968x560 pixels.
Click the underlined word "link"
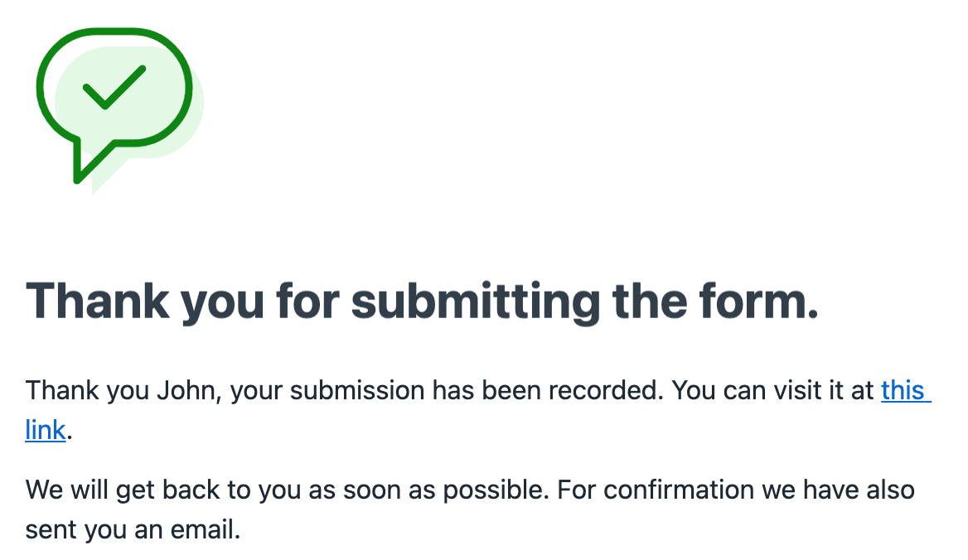point(45,431)
